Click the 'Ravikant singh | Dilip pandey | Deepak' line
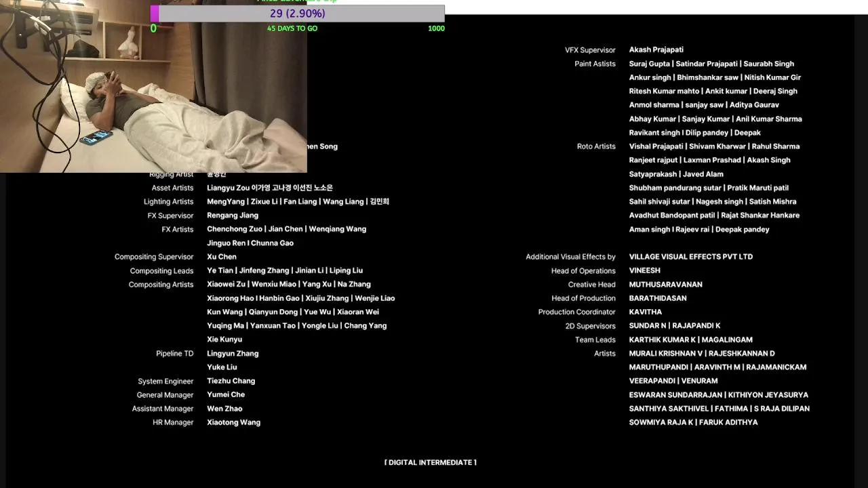Image resolution: width=868 pixels, height=488 pixels. pos(695,133)
